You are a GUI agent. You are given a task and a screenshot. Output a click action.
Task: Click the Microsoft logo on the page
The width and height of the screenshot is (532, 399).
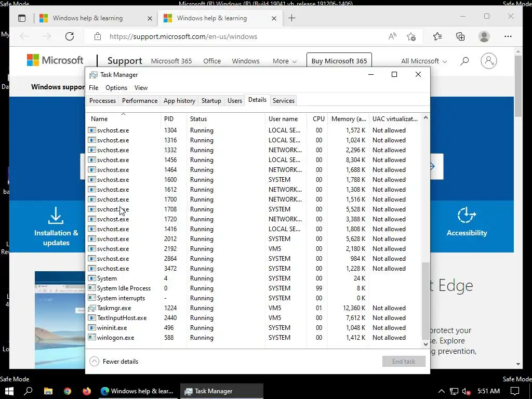(55, 60)
